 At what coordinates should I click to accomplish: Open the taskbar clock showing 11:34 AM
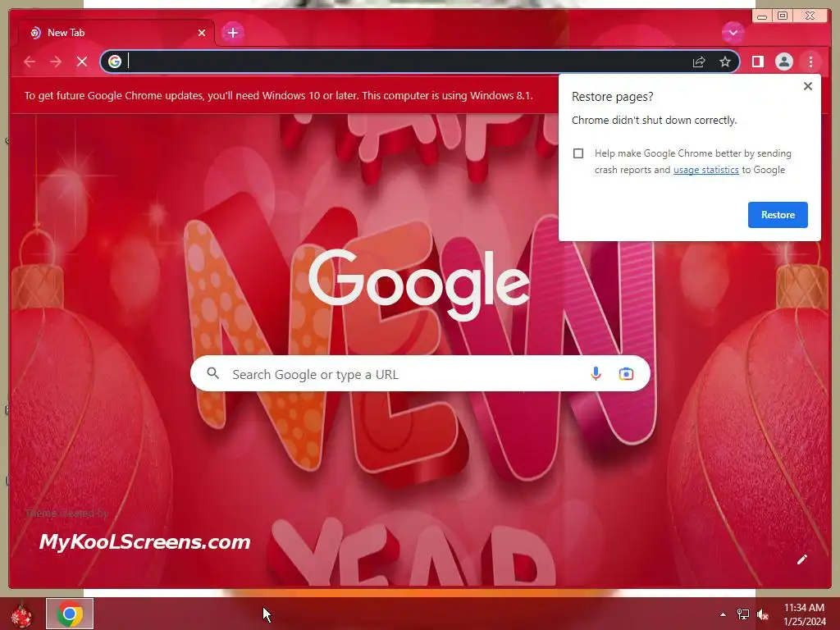click(804, 614)
